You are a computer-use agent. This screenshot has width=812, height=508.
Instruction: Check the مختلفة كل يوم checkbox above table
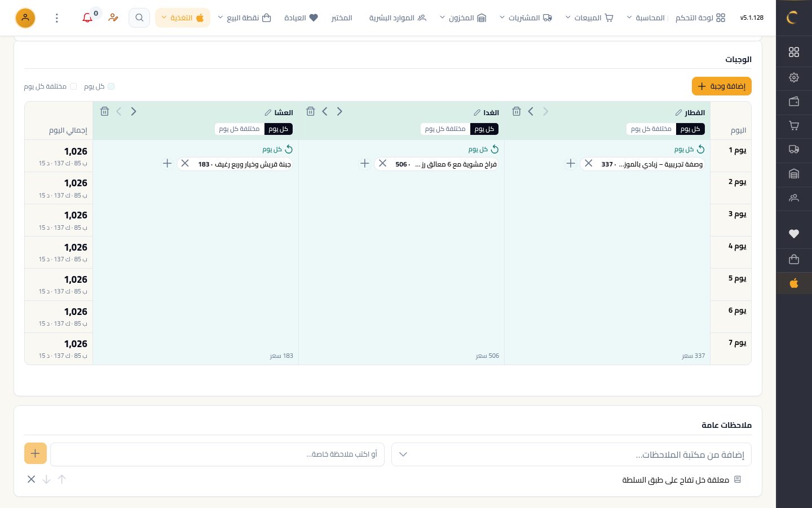pos(73,86)
